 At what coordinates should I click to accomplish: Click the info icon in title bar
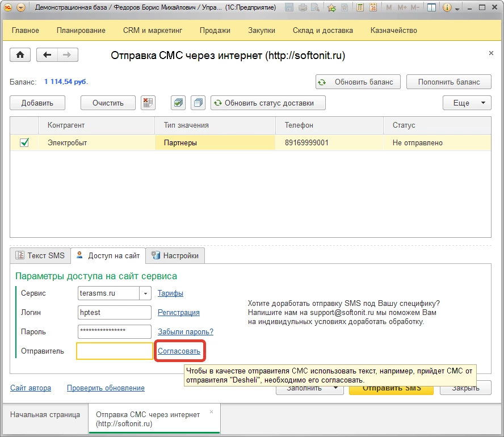pos(447,8)
